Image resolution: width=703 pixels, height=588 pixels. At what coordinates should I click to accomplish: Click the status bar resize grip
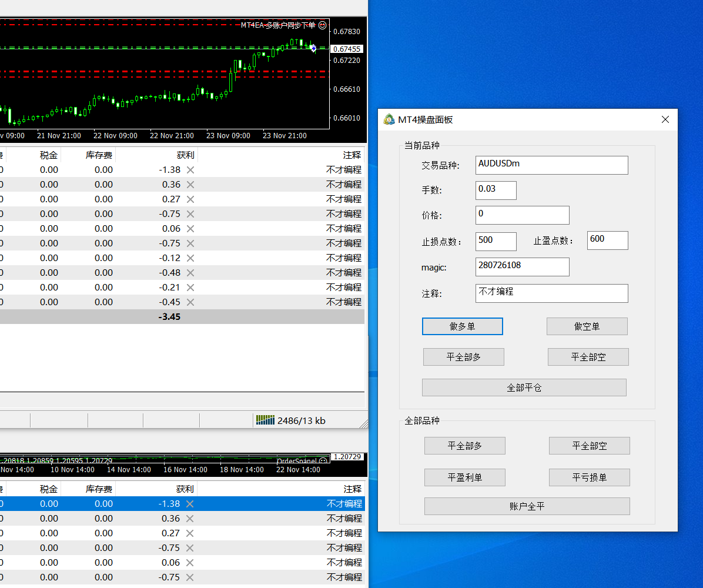(x=364, y=424)
